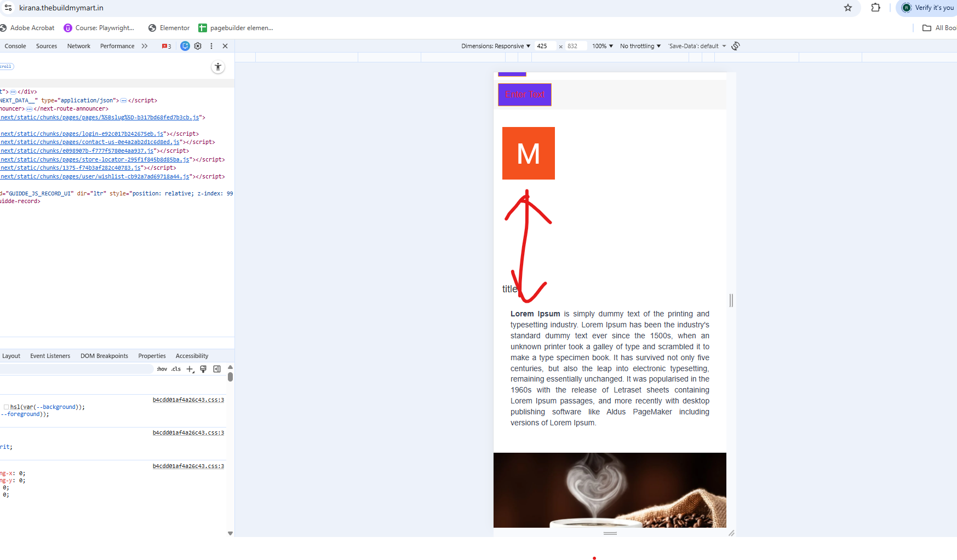The image size is (957, 560).
Task: Open the login chunk script link
Action: (x=82, y=134)
